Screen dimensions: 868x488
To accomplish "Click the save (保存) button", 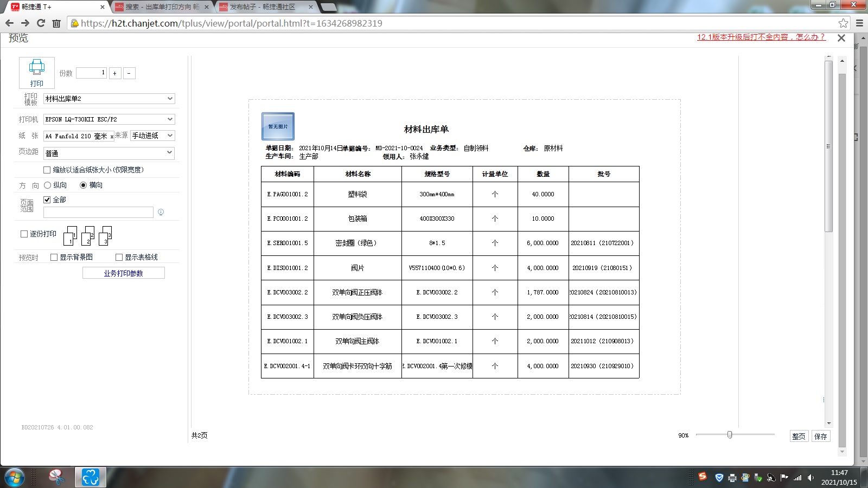I will [x=821, y=436].
